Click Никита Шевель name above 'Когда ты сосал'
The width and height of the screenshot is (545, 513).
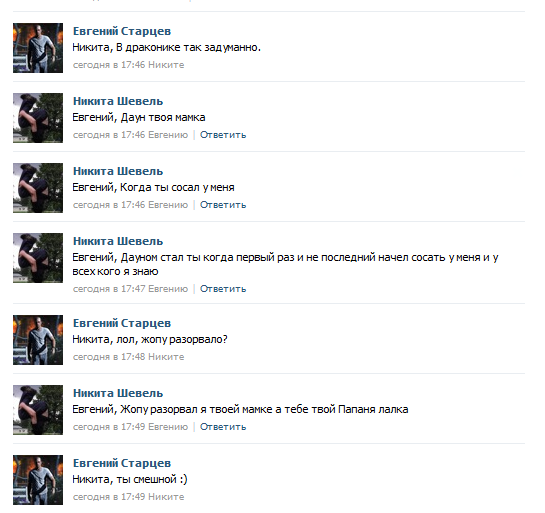point(118,171)
